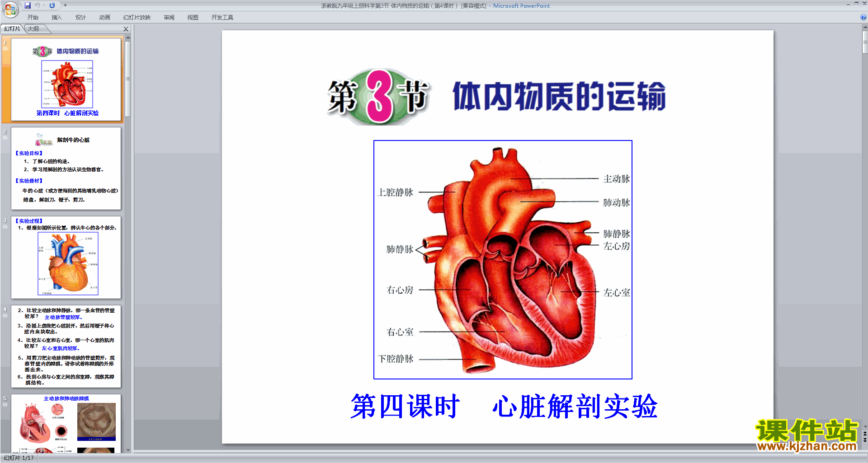Click the 左心房 label on heart diagram

(617, 246)
